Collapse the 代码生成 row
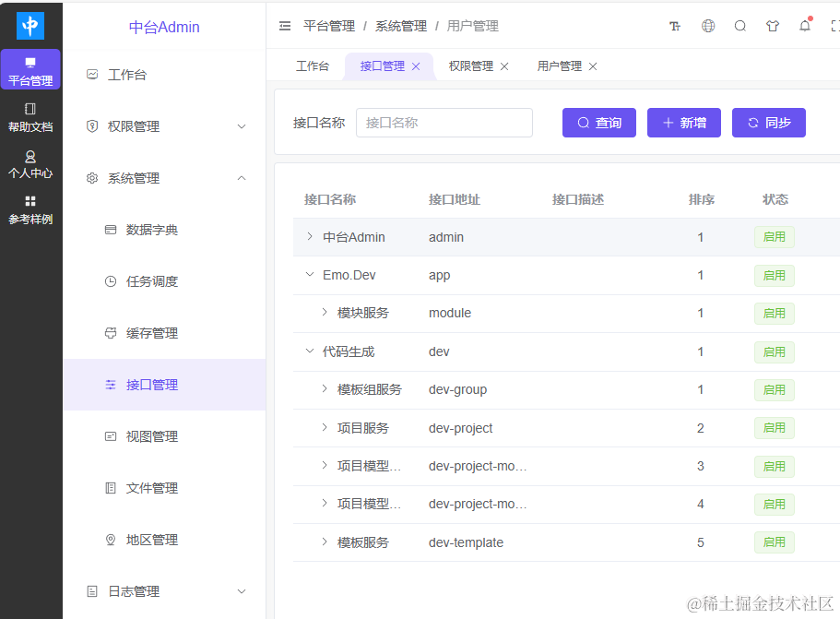 (310, 351)
